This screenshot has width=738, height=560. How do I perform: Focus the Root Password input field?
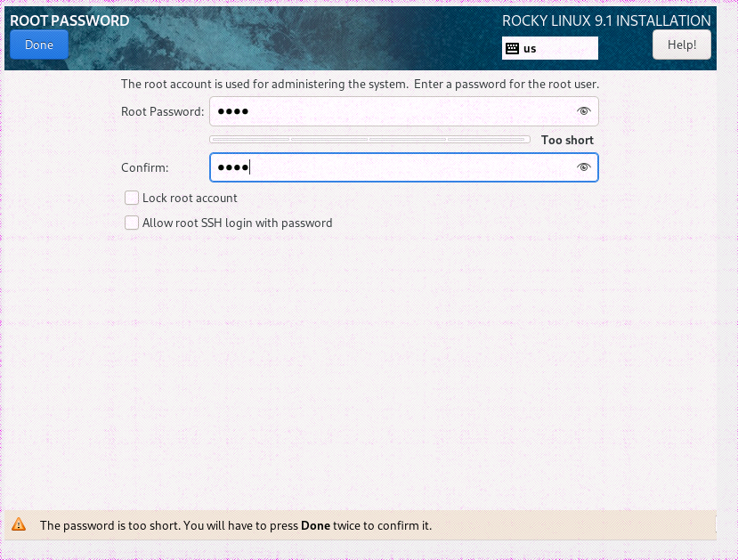point(404,111)
